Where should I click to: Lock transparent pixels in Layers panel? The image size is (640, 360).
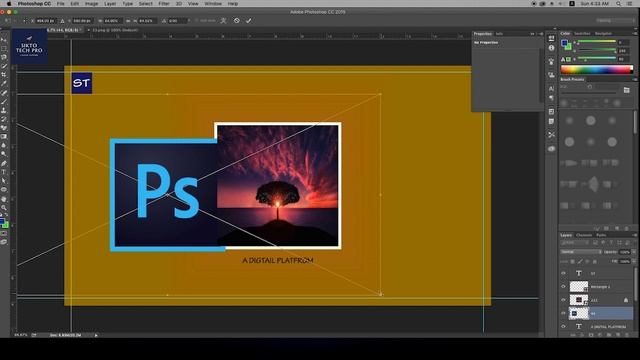coord(572,261)
